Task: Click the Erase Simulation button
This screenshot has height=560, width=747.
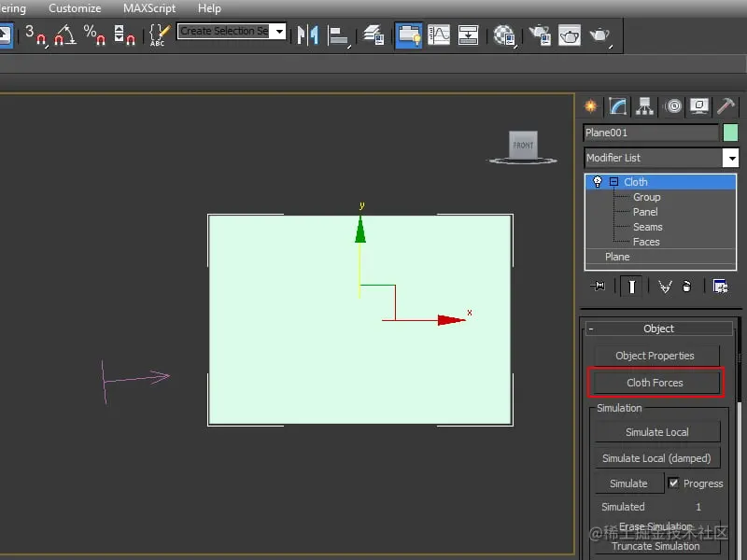Action: (x=656, y=526)
